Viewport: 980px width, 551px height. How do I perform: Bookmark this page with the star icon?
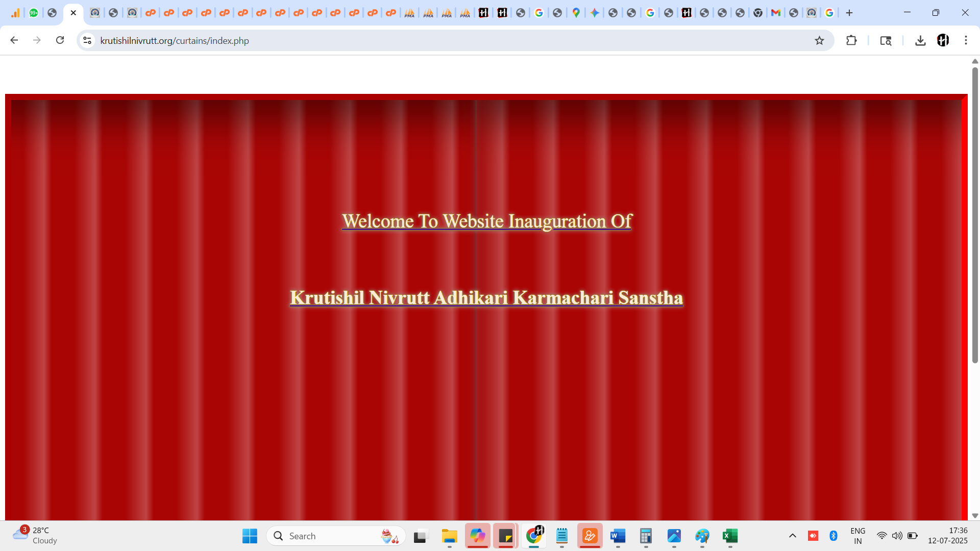[819, 41]
